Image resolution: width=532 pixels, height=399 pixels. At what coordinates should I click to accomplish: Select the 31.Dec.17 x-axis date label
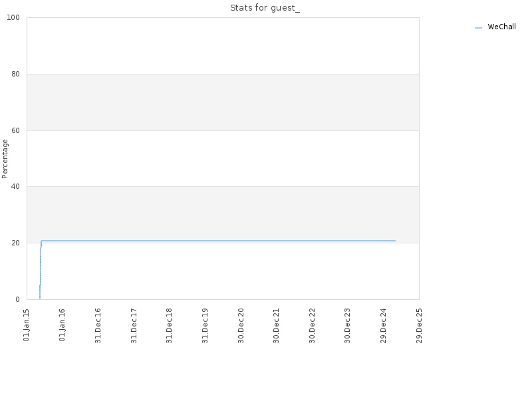click(x=134, y=326)
